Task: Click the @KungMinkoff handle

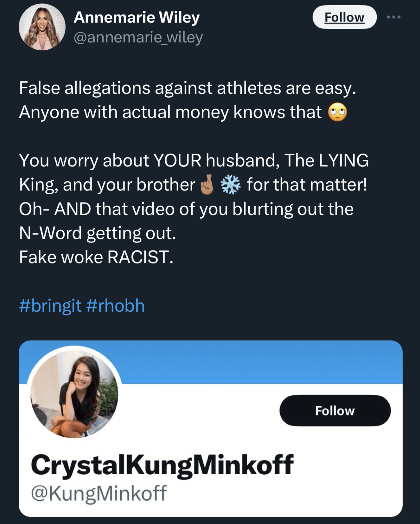Action: [x=99, y=493]
